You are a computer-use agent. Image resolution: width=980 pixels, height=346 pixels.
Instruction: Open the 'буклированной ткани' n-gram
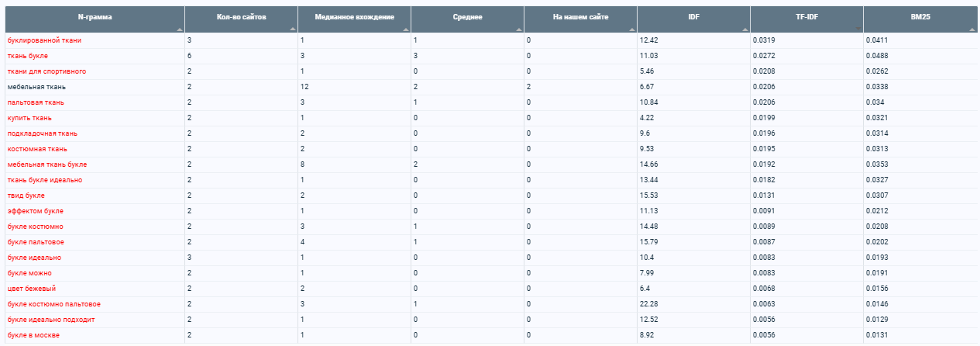pyautogui.click(x=44, y=40)
